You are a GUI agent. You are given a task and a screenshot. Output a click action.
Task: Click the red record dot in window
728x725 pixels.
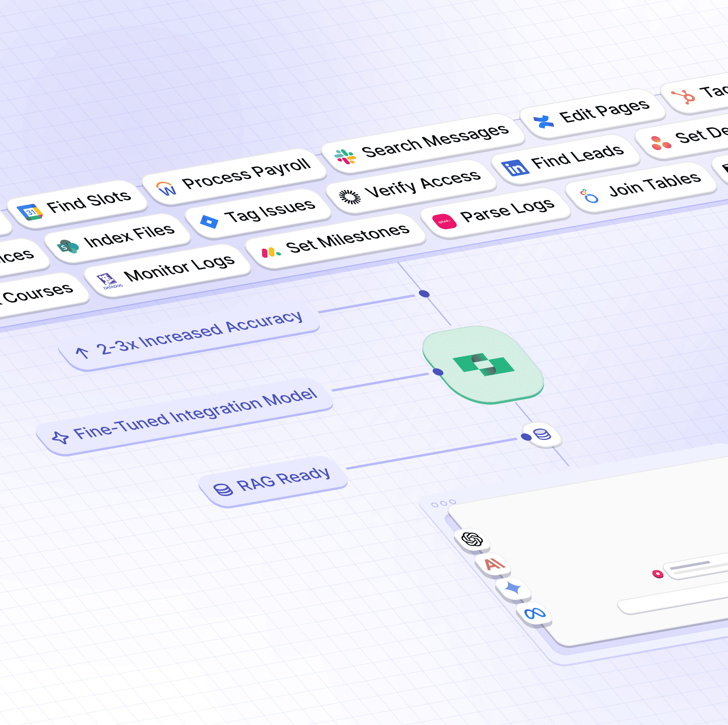coord(658,574)
